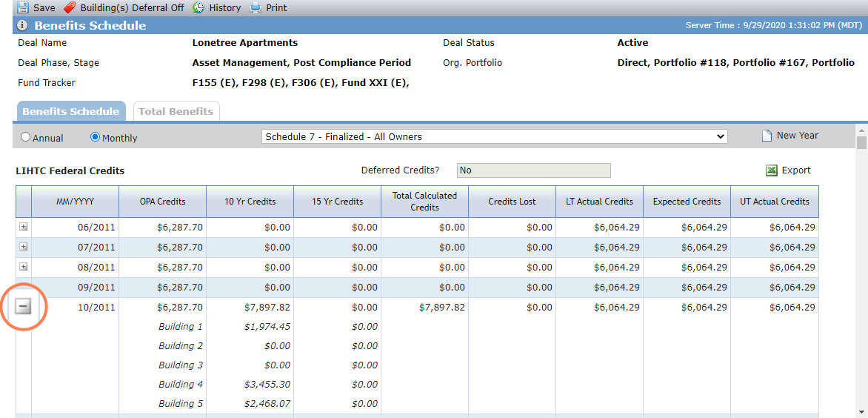
Task: Click the Building 4 row label
Action: pos(181,384)
